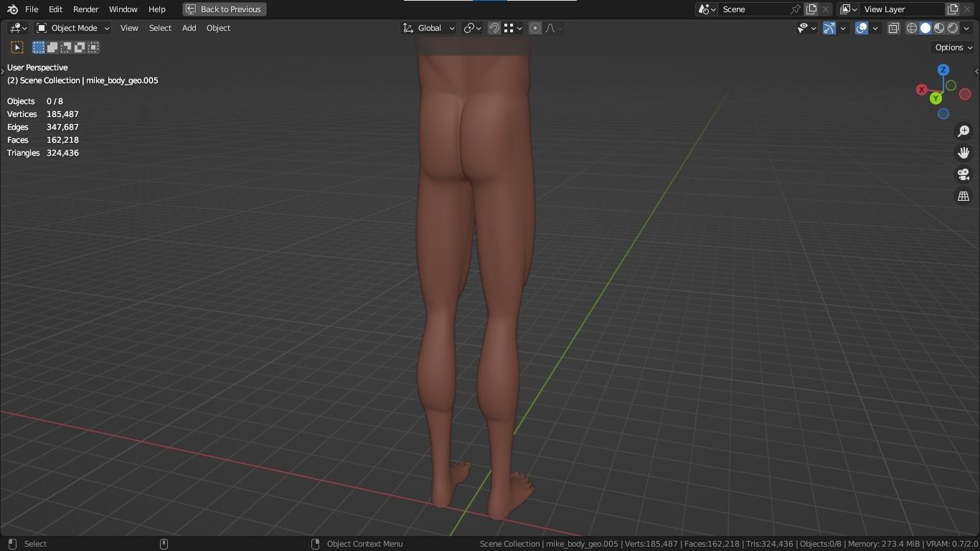Toggle proportional editing

point(535,28)
